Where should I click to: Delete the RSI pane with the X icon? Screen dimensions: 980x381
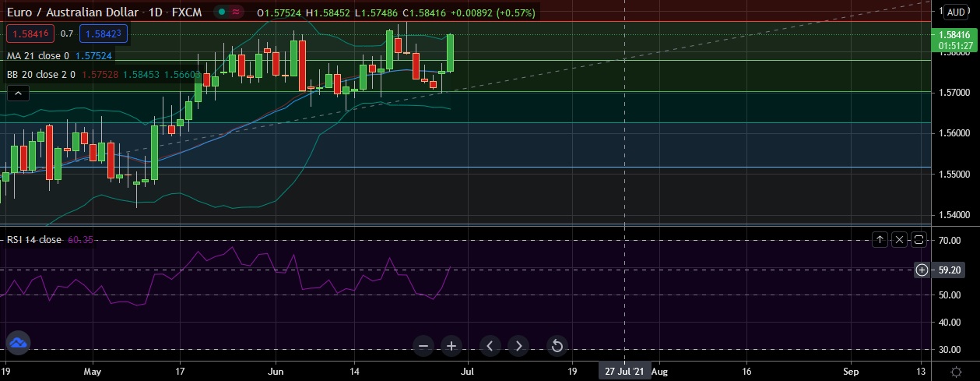[899, 239]
